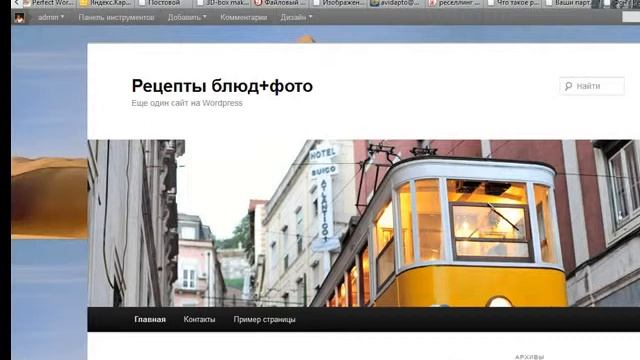
Task: Switch to the 3D-box mak... browser tab
Action: (222, 3)
